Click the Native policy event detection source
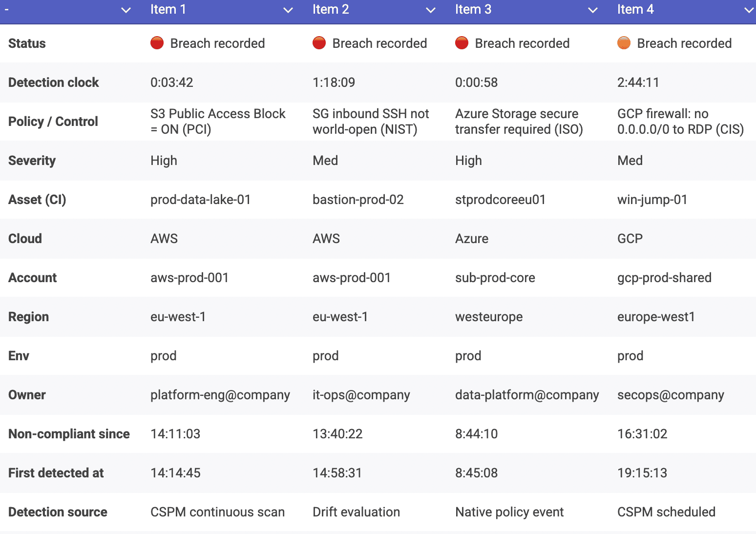Image resolution: width=756 pixels, height=534 pixels. [x=509, y=512]
